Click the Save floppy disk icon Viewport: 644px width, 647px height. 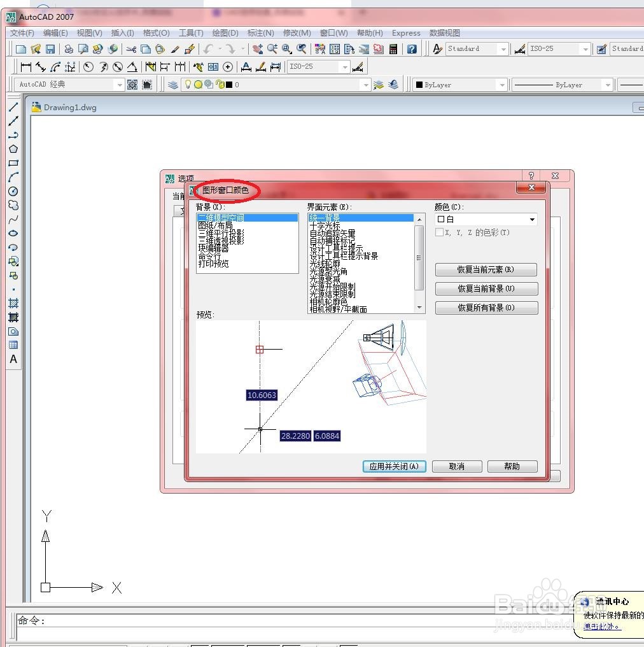(50, 49)
